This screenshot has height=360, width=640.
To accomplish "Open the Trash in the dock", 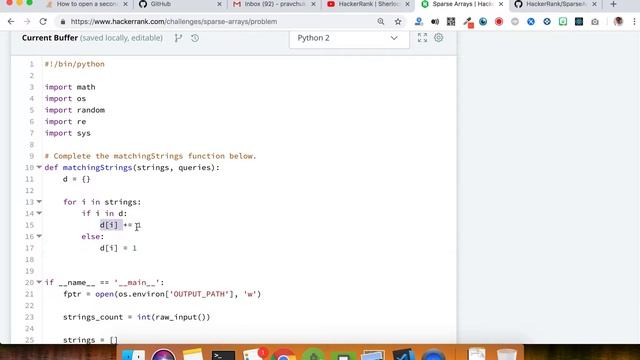I will 507,355.
